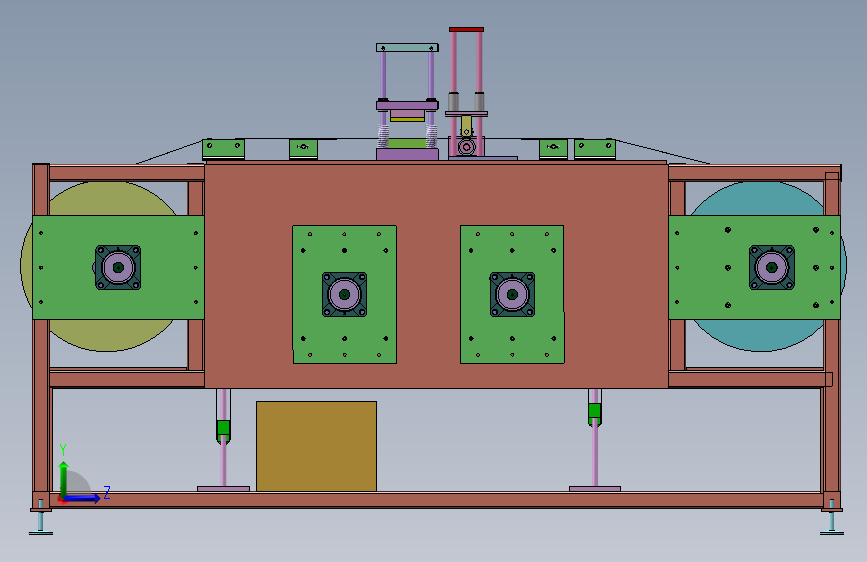867x562 pixels.
Task: Select the right leveling foot under the frame
Action: [832, 523]
